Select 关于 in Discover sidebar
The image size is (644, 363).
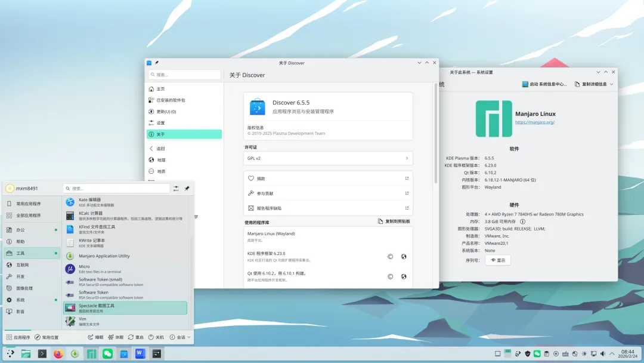184,134
